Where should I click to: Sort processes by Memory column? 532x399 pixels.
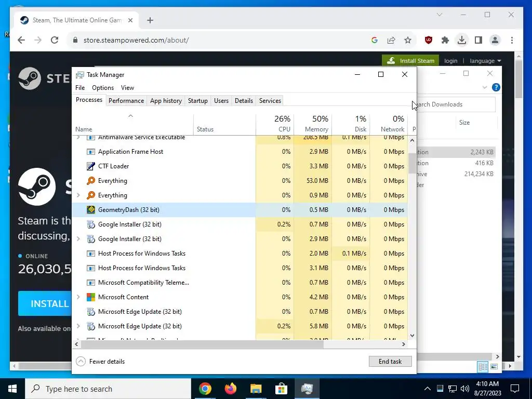point(313,124)
